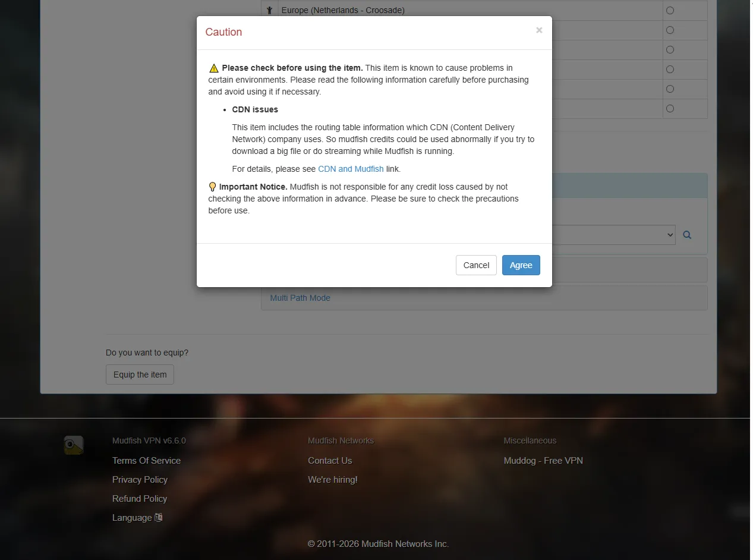Click the yellow warning triangle icon
The width and height of the screenshot is (753, 560).
pyautogui.click(x=214, y=68)
